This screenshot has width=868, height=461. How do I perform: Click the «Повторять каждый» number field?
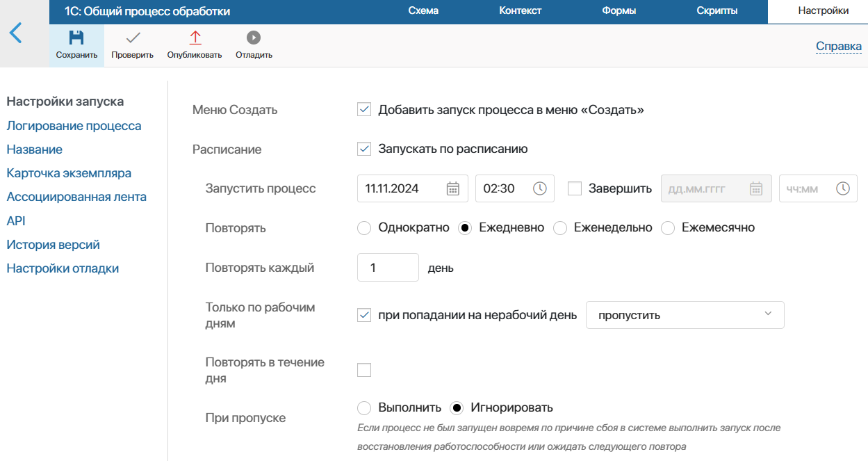tap(388, 268)
